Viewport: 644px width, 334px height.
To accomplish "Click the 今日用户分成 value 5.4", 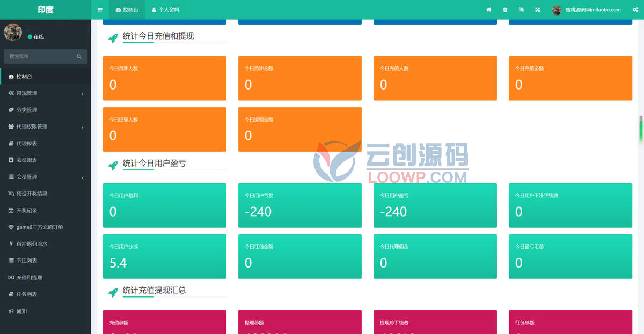I will click(118, 263).
